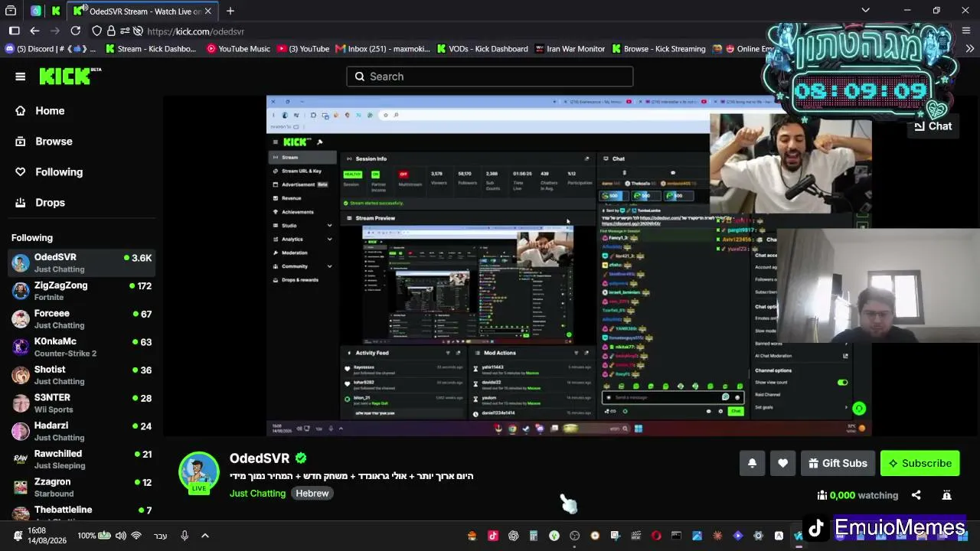Select the Hebrew language tag
This screenshot has height=551, width=980.
[x=312, y=494]
